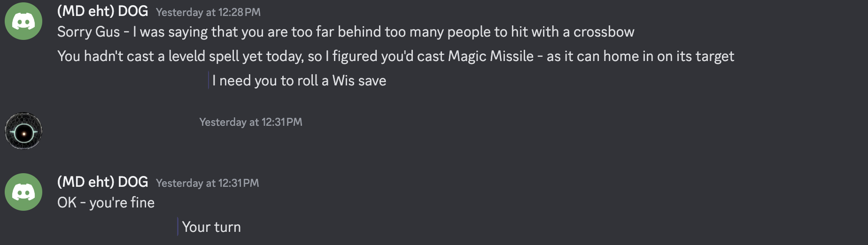Select the 'Sorry Gus' crossbow message
The width and height of the screenshot is (868, 245).
point(346,32)
